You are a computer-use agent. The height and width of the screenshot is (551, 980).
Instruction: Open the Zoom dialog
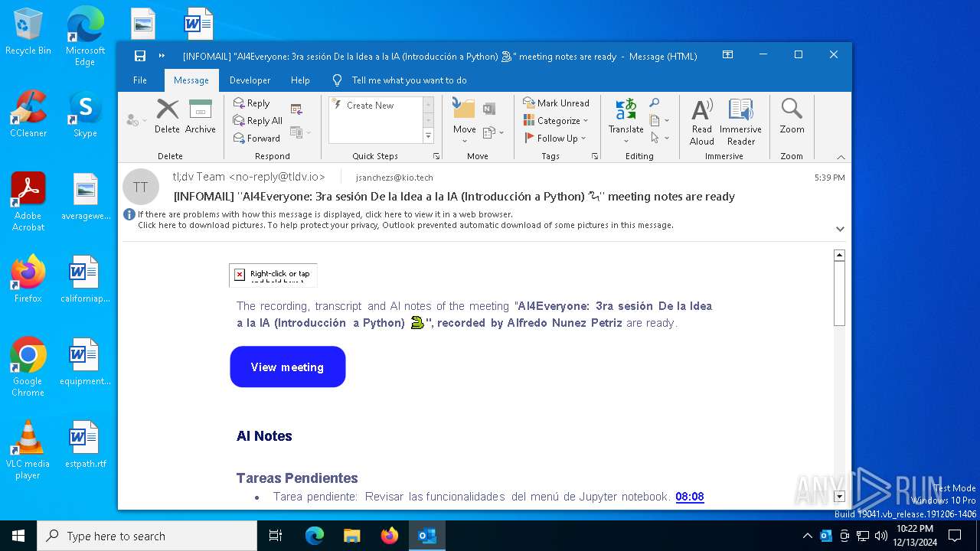coord(792,116)
